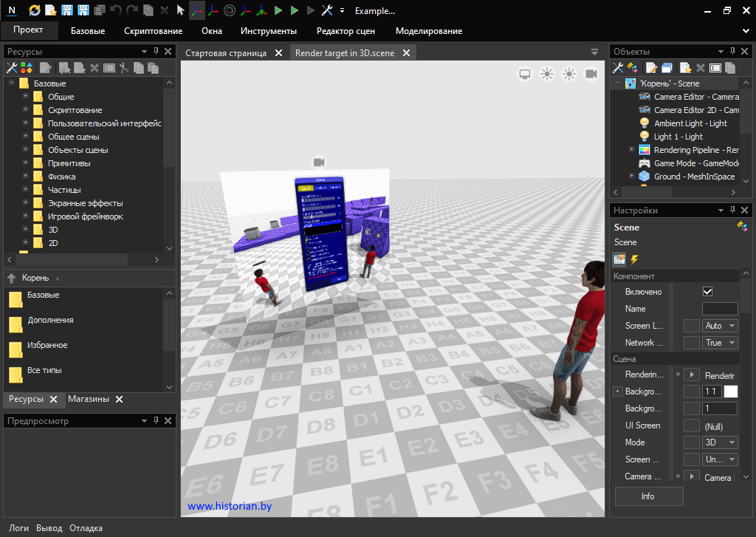Switch to the Стартовая страница tab
The height and width of the screenshot is (537, 756).
click(x=226, y=53)
